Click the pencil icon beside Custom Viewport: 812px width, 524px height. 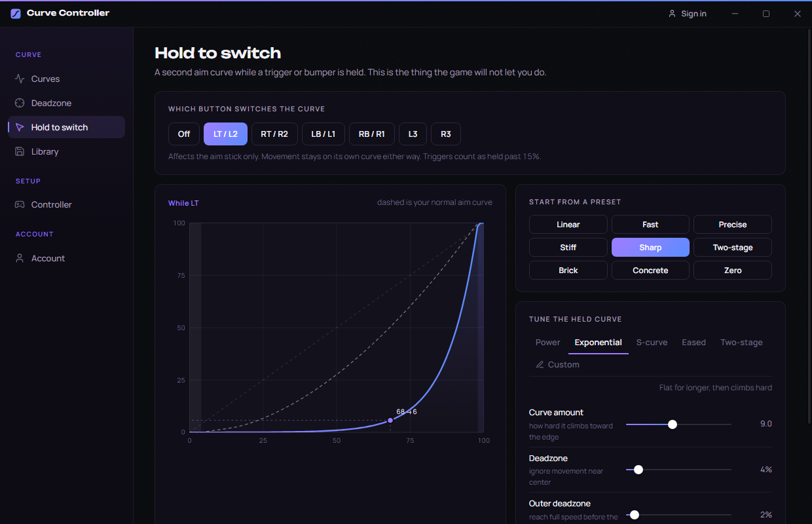540,364
